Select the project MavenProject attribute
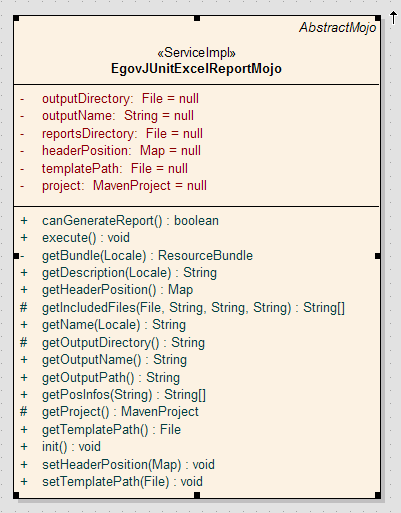This screenshot has height=513, width=401. pyautogui.click(x=113, y=186)
